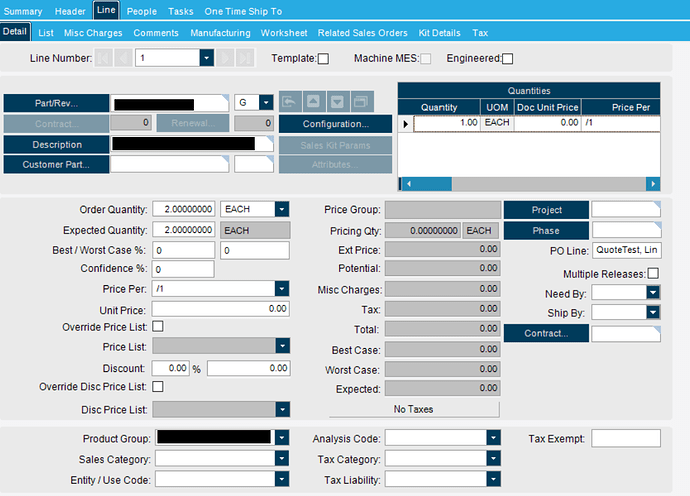Go to previous line record arrow
Viewport: 690px width, 496px height.
(x=123, y=58)
